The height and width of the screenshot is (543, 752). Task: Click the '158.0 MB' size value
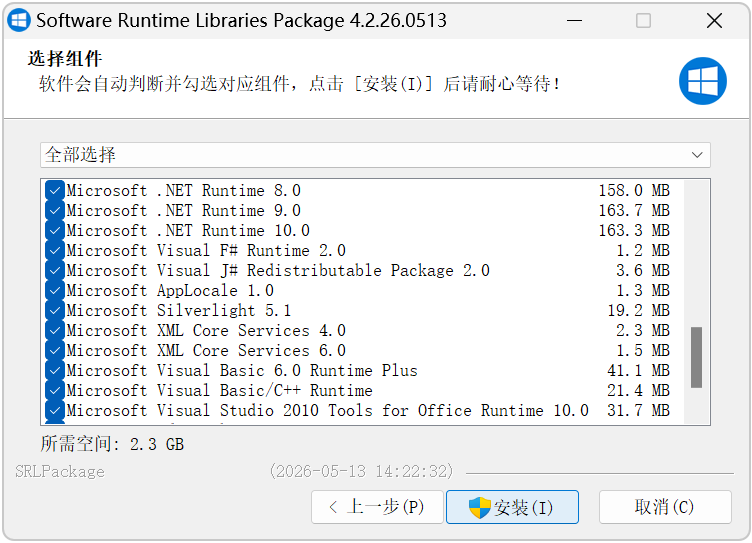[x=634, y=190]
